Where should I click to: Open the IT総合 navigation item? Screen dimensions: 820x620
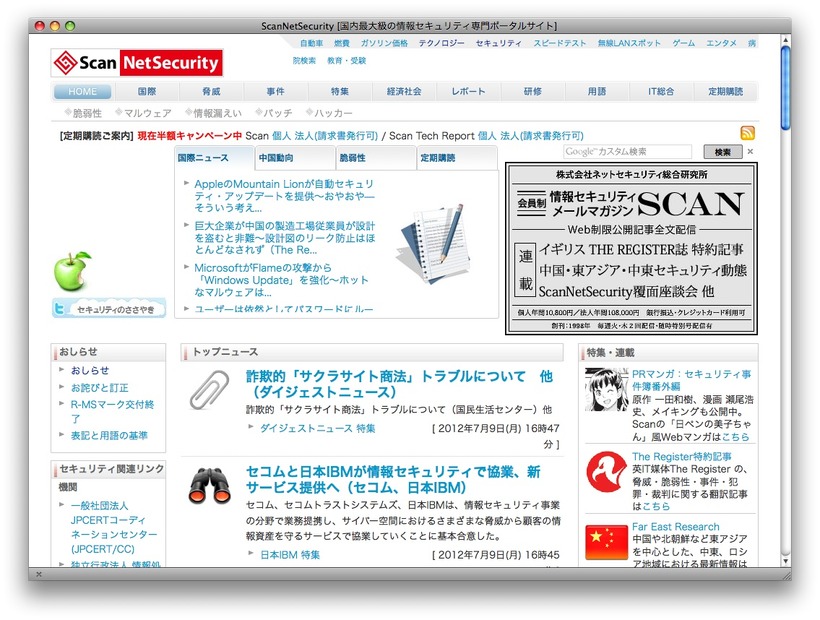pos(661,91)
